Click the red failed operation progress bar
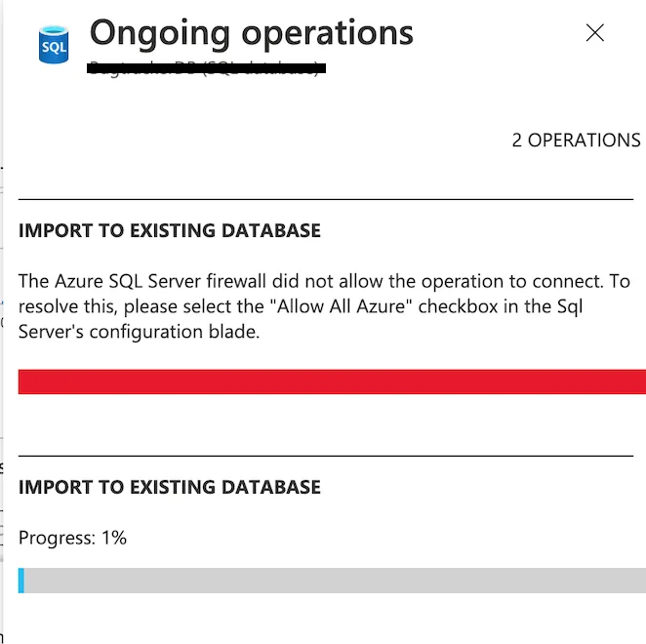646x644 pixels. tap(332, 382)
